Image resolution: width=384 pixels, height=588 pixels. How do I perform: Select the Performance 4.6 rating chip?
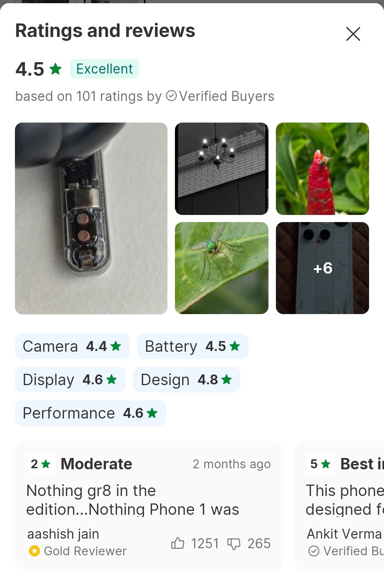pyautogui.click(x=90, y=413)
